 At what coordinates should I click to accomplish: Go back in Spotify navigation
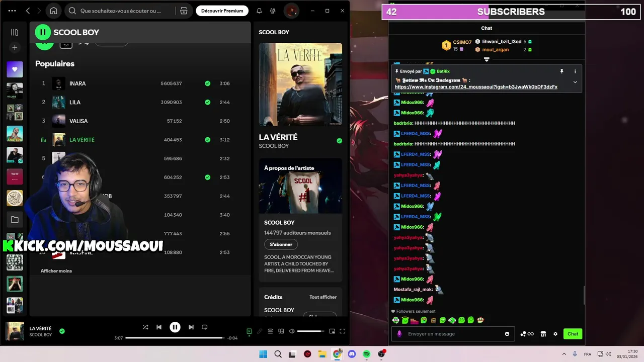[x=28, y=11]
